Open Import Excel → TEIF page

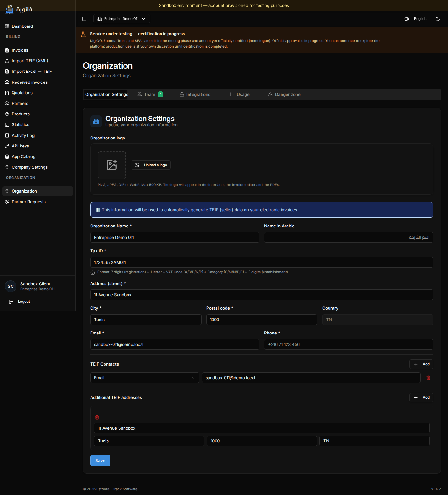coord(38,71)
